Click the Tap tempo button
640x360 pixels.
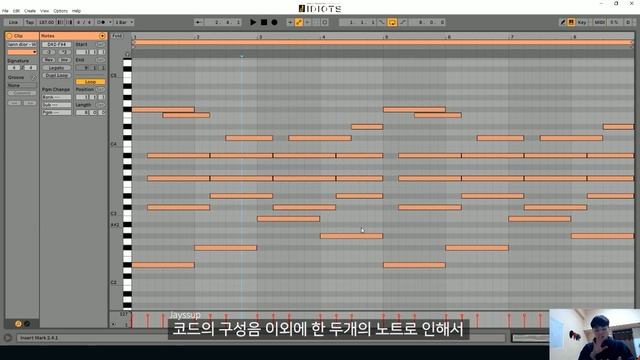pos(30,22)
